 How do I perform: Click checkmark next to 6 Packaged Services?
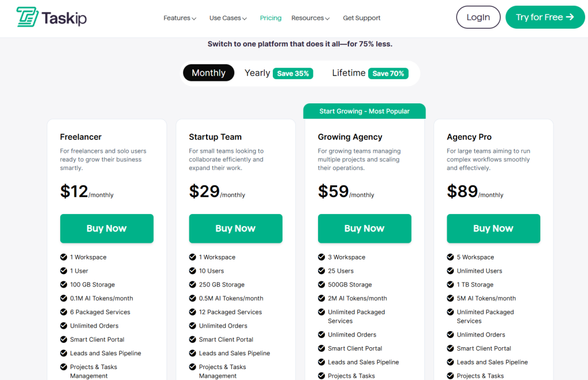(x=64, y=312)
